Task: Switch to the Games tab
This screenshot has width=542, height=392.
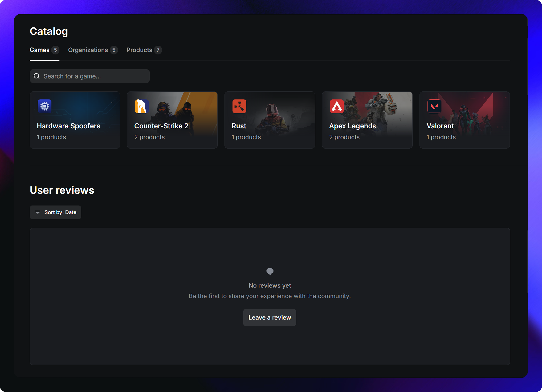Action: (x=44, y=50)
